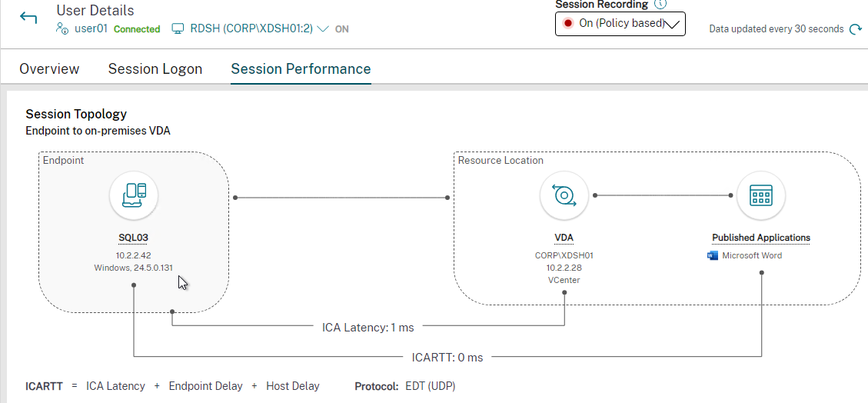This screenshot has height=403, width=868.
Task: Click the ICARTT value label
Action: tap(447, 358)
